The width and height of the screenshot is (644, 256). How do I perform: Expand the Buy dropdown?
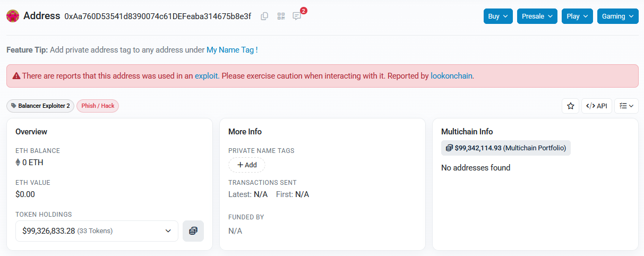[x=498, y=16]
